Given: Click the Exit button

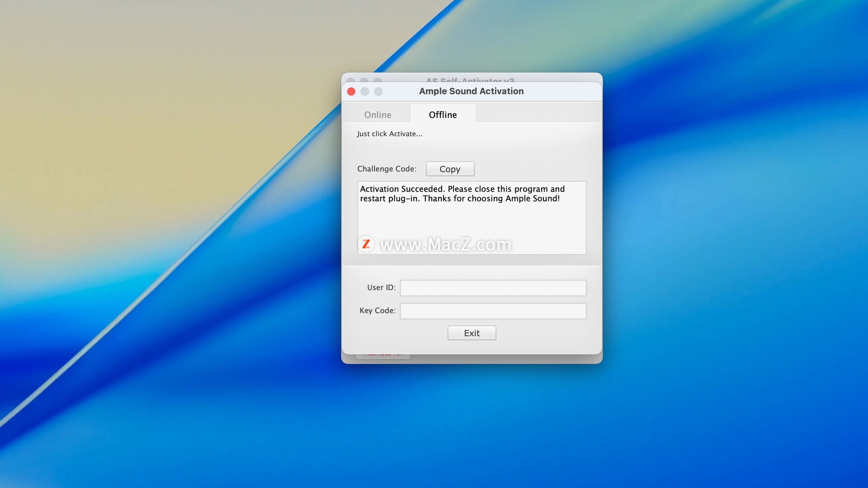Looking at the screenshot, I should 472,333.
